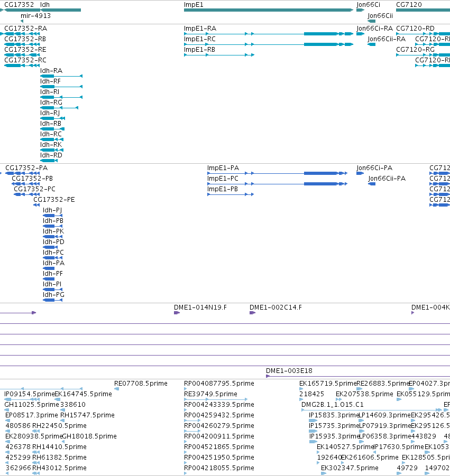Screen dimensions: 450x476
Task: Select the Idh-PK protein label
Action: pyautogui.click(x=53, y=231)
